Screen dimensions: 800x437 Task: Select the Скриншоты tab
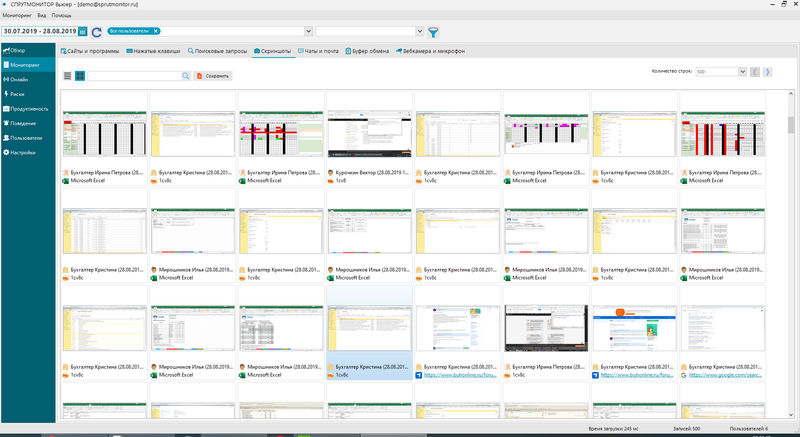point(273,51)
